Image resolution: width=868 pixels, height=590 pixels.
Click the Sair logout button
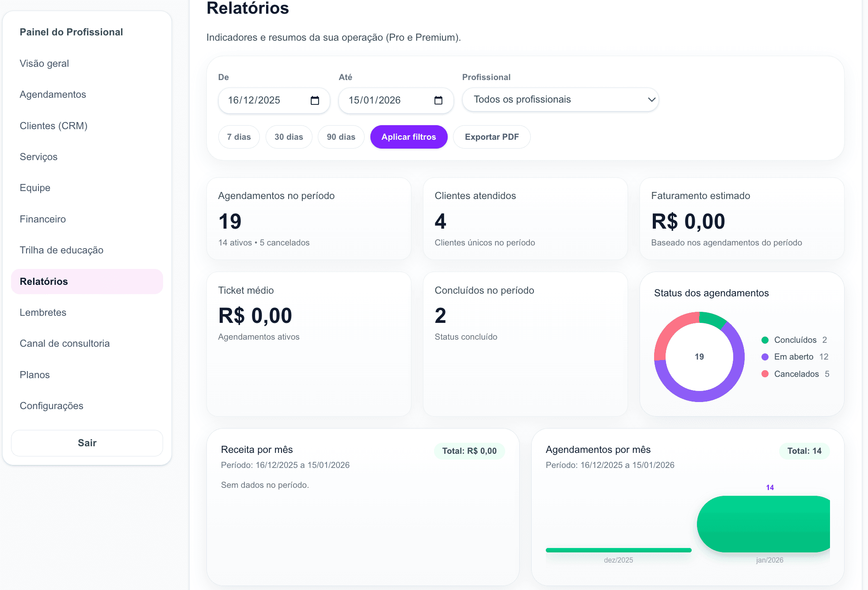coord(87,443)
